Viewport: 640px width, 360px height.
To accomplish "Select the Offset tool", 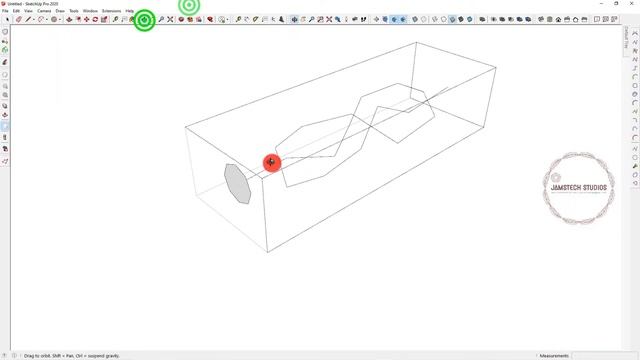I will coord(78,19).
